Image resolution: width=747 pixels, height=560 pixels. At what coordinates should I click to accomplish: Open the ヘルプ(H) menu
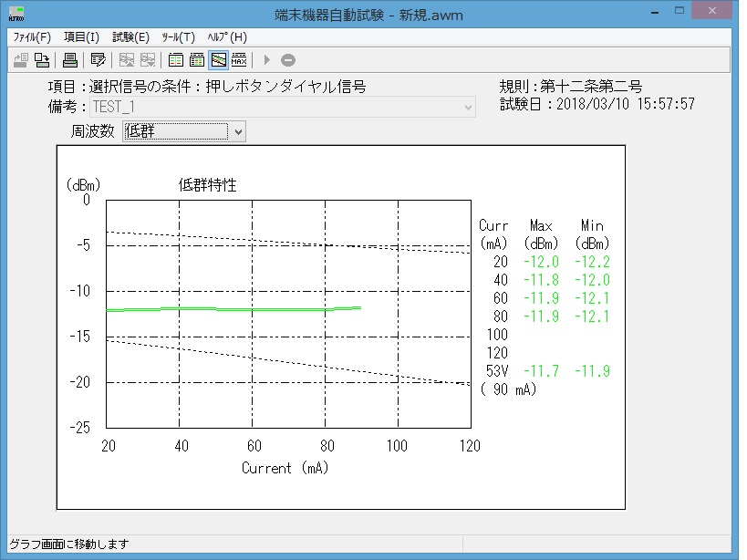(227, 37)
